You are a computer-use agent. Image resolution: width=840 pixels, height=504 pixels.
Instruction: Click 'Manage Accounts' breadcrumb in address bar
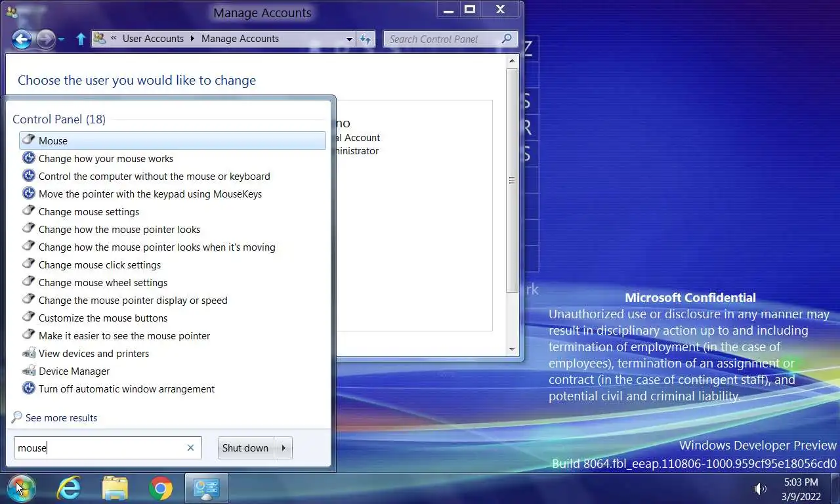tap(240, 39)
